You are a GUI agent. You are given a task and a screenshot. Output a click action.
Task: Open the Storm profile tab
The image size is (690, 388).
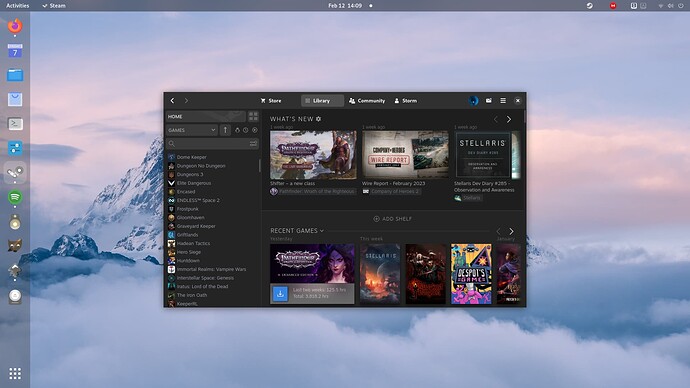click(x=405, y=101)
